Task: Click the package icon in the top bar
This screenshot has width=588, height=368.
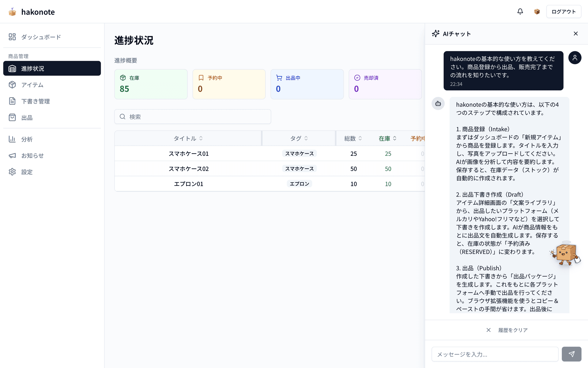Action: 537,11
